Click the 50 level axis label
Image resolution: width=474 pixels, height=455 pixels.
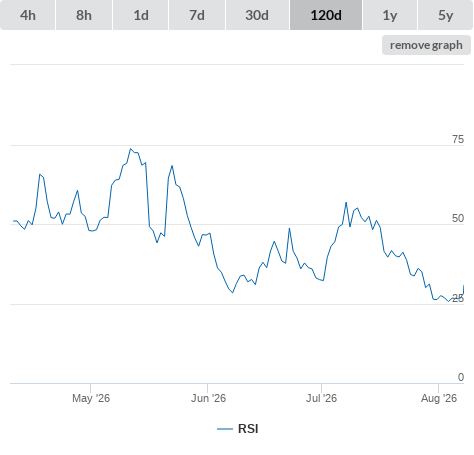[458, 218]
